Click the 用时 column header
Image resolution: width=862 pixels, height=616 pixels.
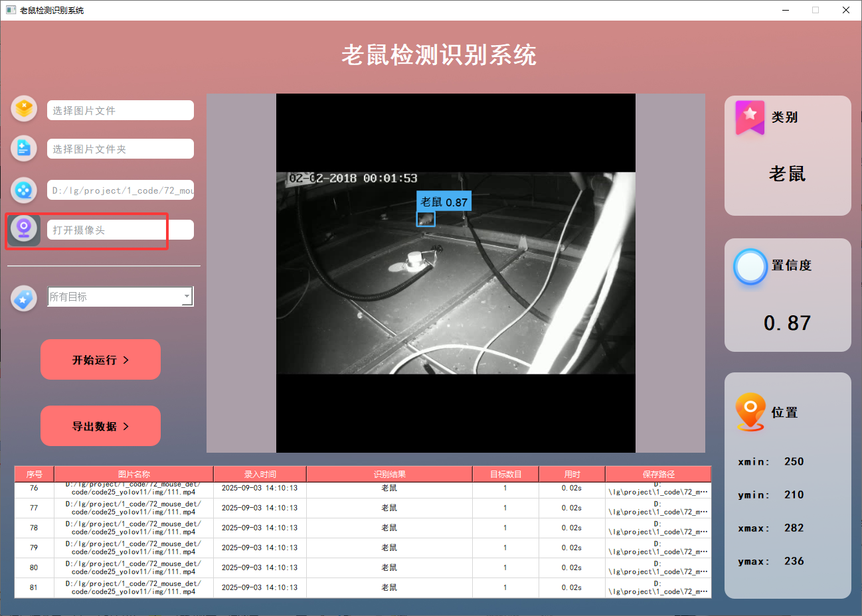coord(572,474)
